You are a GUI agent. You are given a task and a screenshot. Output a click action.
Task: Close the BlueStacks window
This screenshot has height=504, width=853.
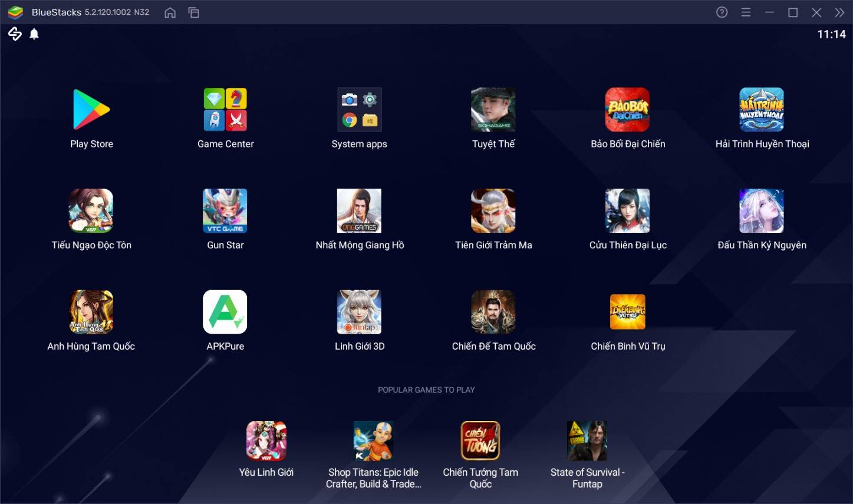[816, 12]
